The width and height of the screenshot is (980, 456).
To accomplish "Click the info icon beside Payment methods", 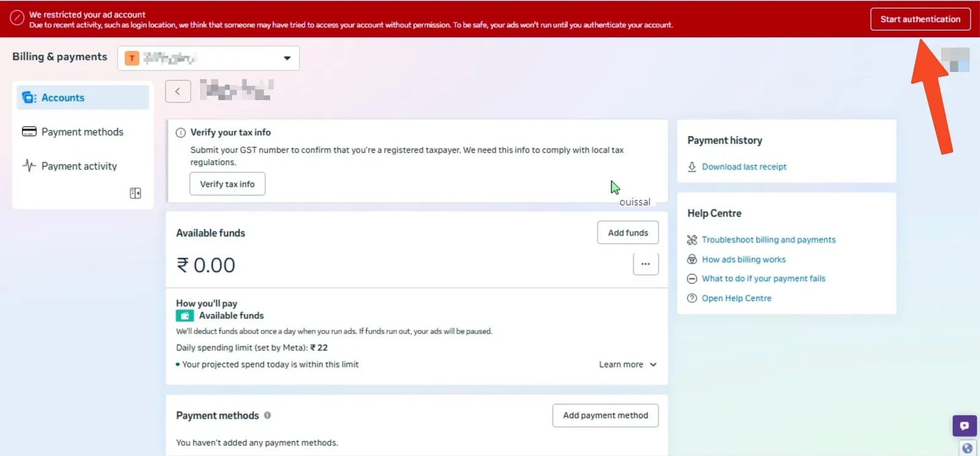I will tap(268, 415).
